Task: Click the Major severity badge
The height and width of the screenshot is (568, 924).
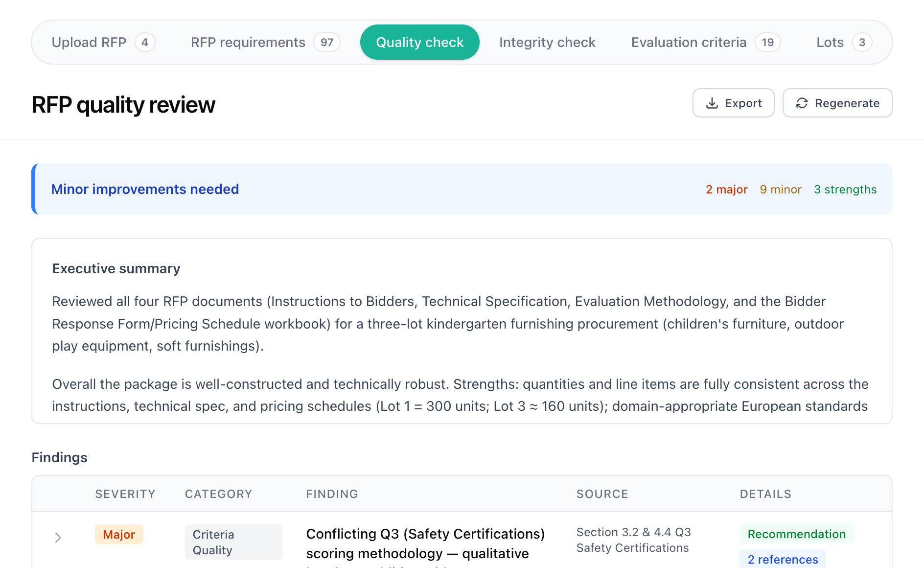Action: [119, 534]
